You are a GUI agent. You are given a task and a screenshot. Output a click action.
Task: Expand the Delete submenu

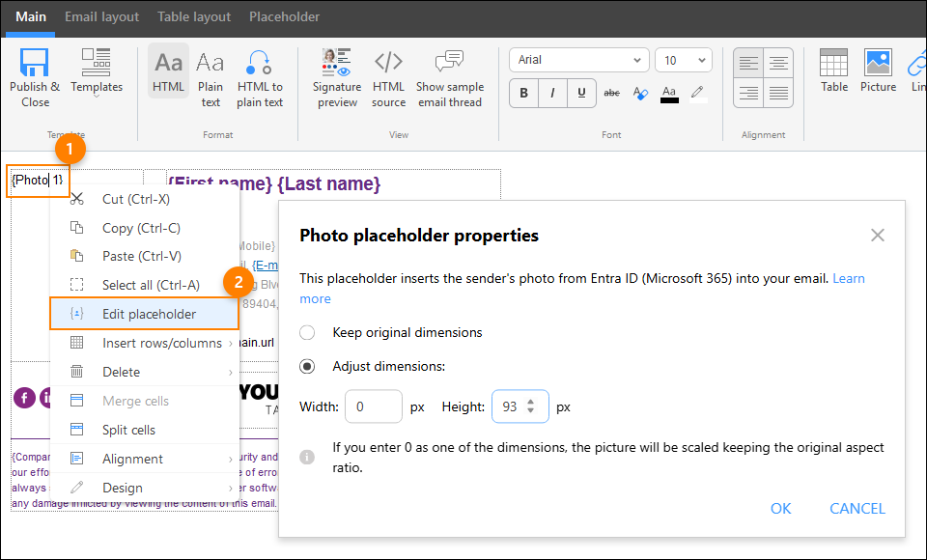tap(145, 372)
